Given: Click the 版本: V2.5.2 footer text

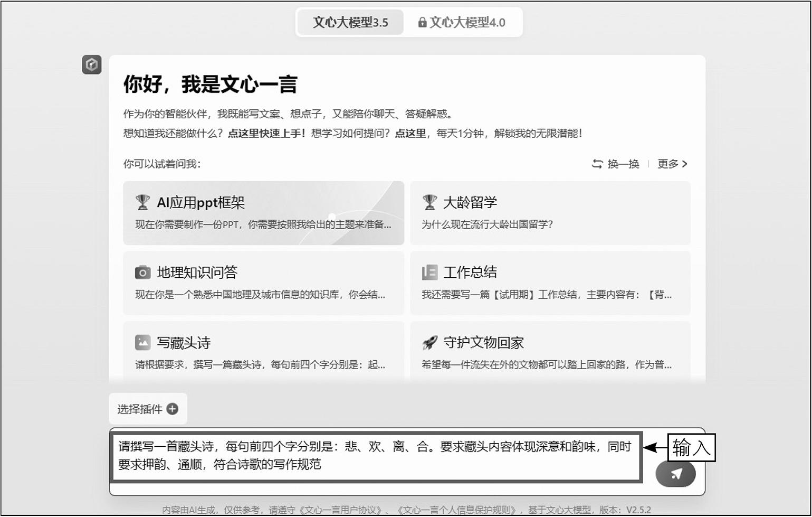Looking at the screenshot, I should coord(625,510).
